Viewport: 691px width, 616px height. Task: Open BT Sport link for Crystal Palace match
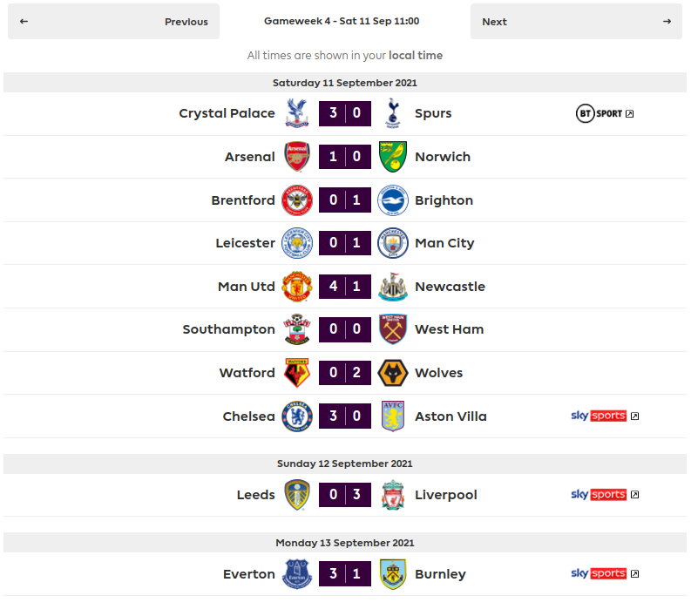605,113
